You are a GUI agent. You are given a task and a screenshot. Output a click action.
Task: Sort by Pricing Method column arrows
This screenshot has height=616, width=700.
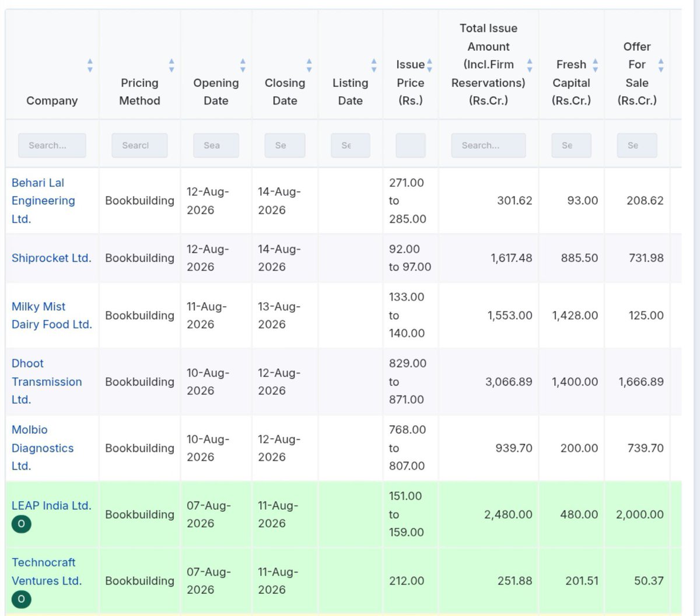click(171, 65)
